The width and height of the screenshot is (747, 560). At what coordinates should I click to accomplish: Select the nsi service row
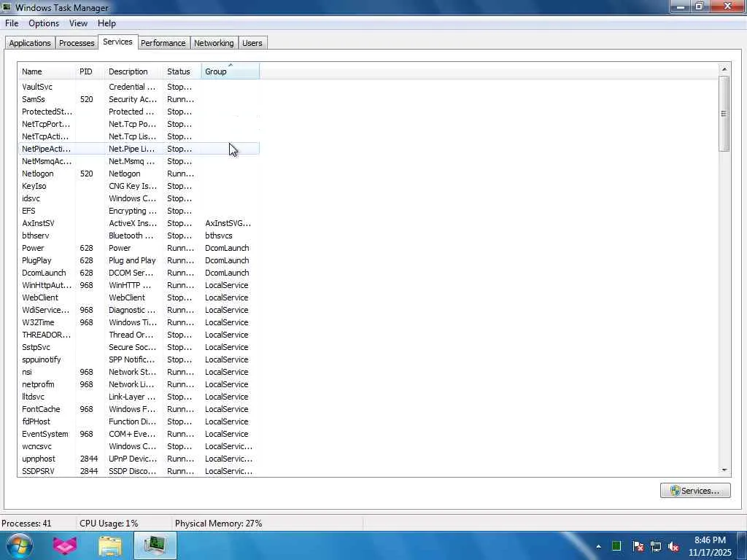139,371
